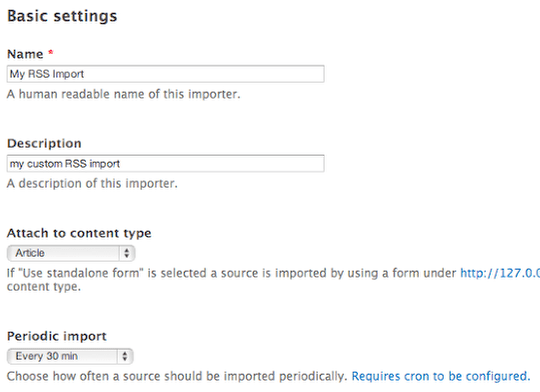The image size is (540, 392).
Task: Click the human readable name help text
Action: click(124, 94)
